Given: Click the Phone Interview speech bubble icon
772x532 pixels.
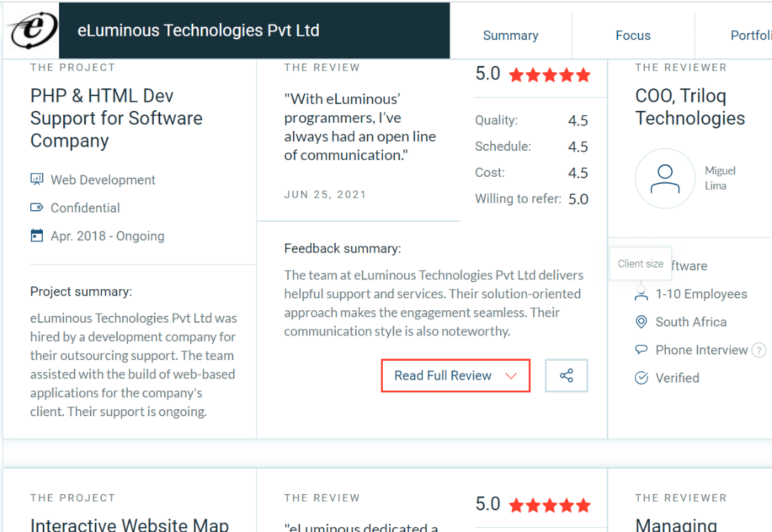Looking at the screenshot, I should [x=641, y=350].
